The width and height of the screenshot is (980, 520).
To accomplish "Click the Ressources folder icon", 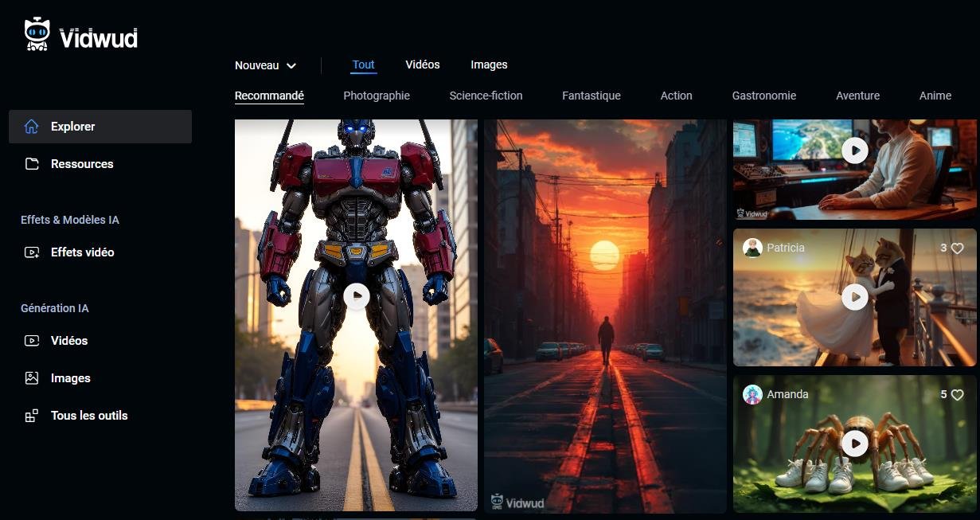I will point(32,164).
